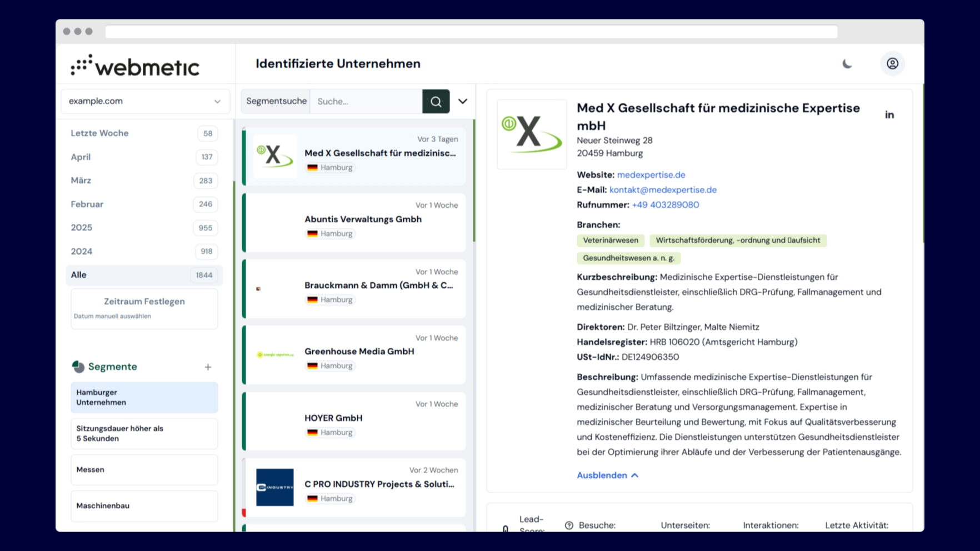The image size is (980, 551).
Task: Enable the Maschinenbau segment filter
Action: (144, 505)
